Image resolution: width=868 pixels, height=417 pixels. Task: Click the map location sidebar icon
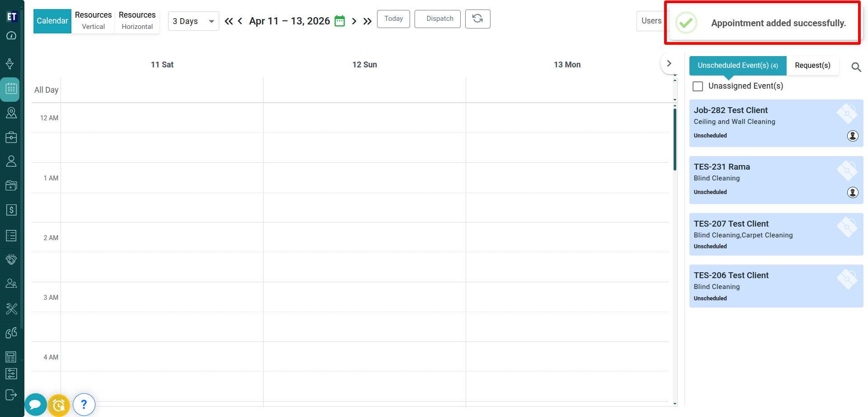click(11, 113)
